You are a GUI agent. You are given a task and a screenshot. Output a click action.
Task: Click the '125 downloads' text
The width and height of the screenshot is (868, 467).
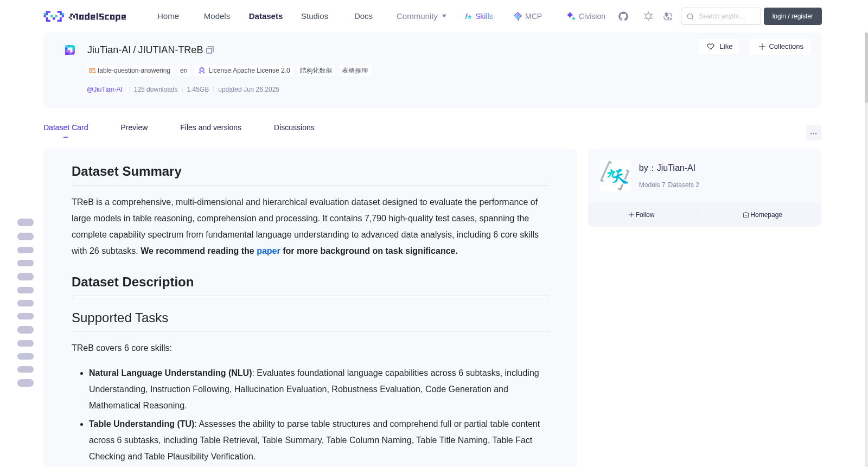click(x=156, y=89)
